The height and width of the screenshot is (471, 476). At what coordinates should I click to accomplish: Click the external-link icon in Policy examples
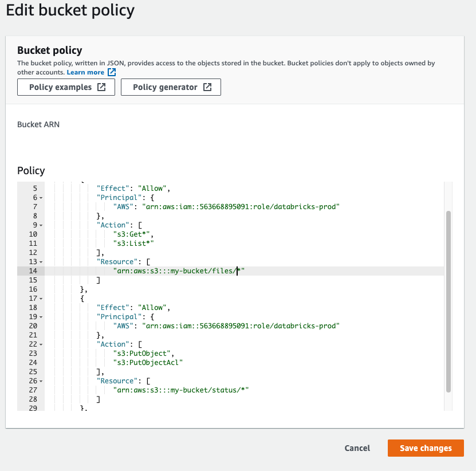[x=101, y=88]
